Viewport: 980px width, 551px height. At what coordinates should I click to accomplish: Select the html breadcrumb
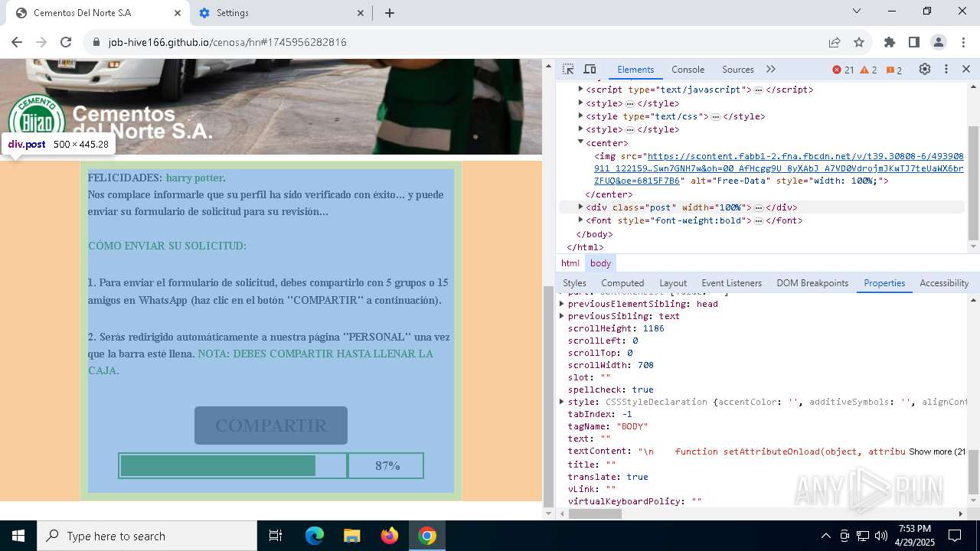[x=570, y=263]
